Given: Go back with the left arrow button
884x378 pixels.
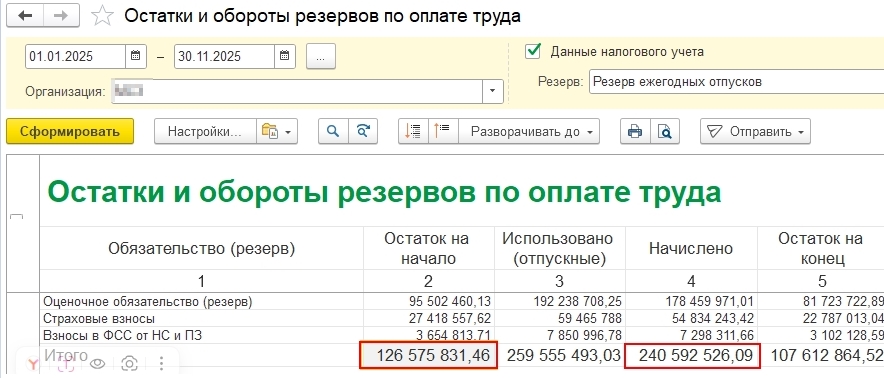Looking at the screenshot, I should 25,16.
